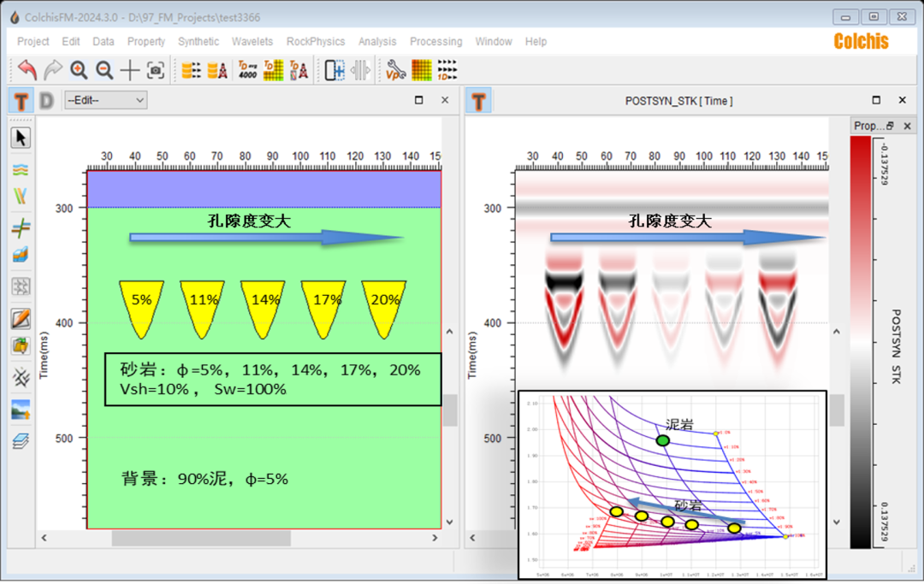
Task: Click the zoom in magnifier icon
Action: point(79,70)
